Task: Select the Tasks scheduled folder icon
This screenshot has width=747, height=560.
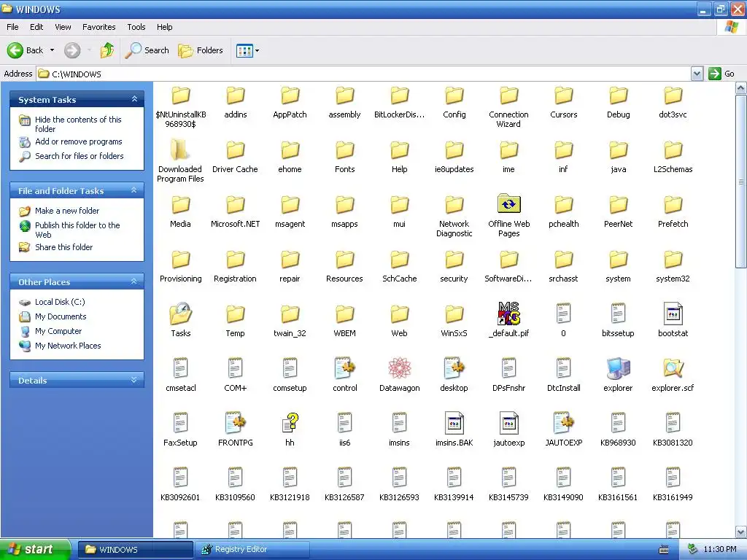Action: coord(181,314)
